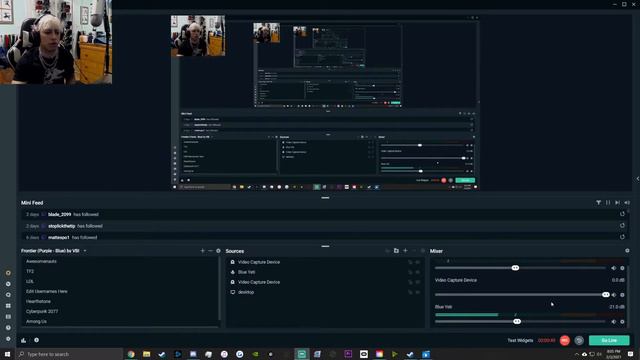Open File Explorer from taskbar
The width and height of the screenshot is (640, 360).
(x=147, y=354)
